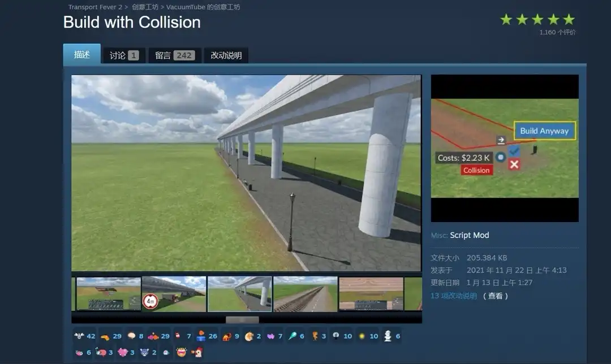Click the rooster award icon
611x364 pixels.
click(197, 352)
